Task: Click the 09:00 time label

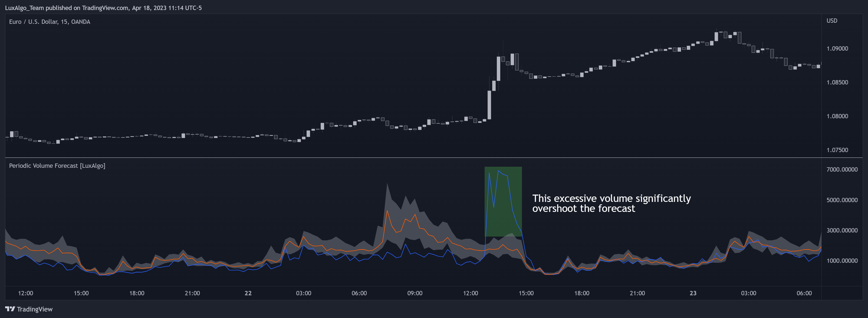Action: (x=415, y=293)
